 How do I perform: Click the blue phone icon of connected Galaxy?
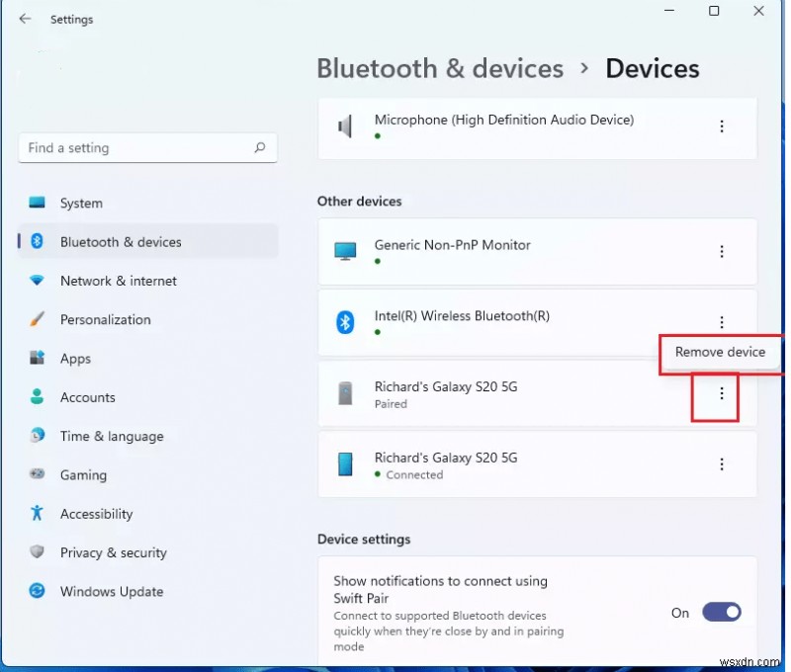[x=345, y=463]
